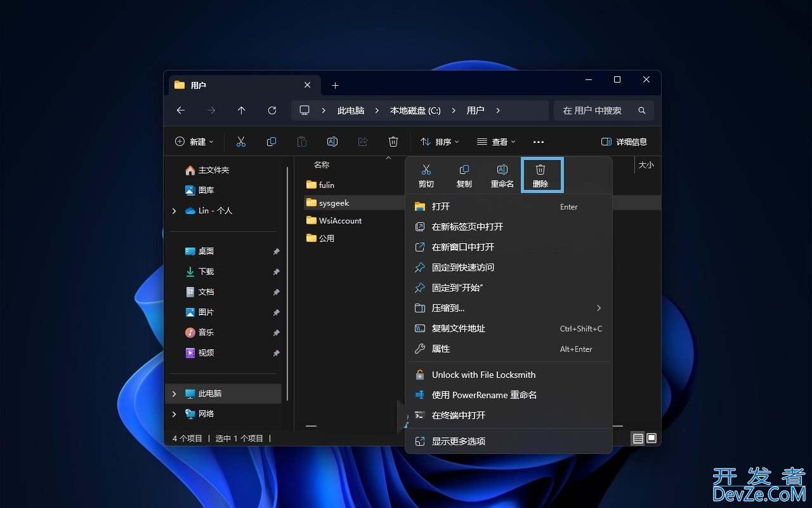Expand chevron after 此电脑 in address bar
Viewport: 812px width, 508px height.
(x=377, y=110)
